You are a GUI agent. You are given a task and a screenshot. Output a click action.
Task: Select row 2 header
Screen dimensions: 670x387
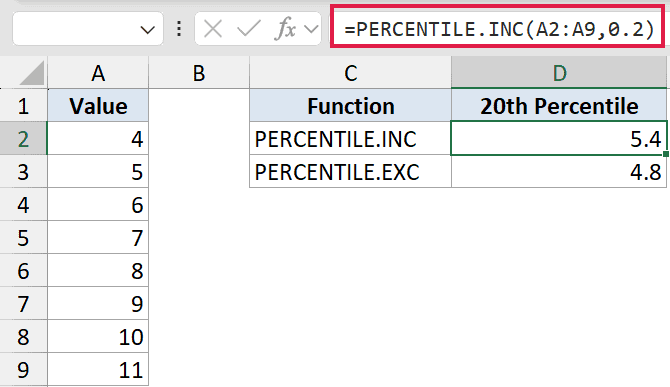point(24,138)
